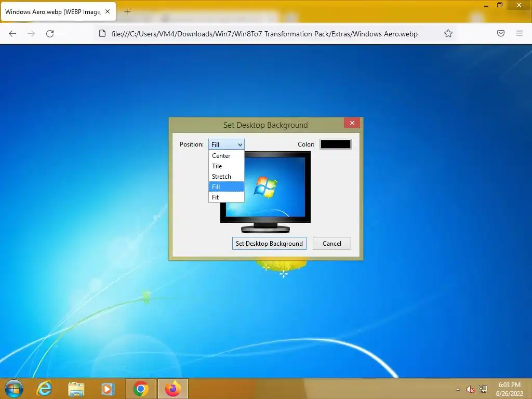Click the taskbar clock showing 6:03 PM
This screenshot has height=399, width=532.
[509, 389]
